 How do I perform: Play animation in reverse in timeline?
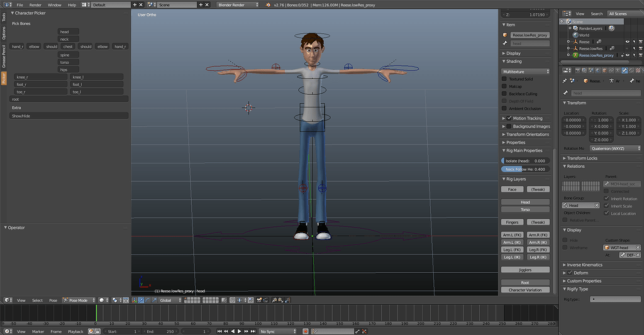coord(233,331)
